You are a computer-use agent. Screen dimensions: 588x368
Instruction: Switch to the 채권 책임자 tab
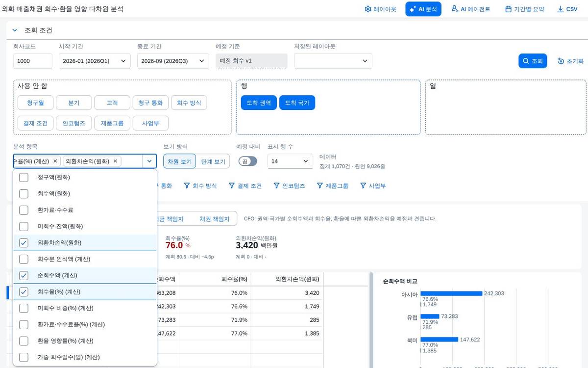tap(214, 219)
